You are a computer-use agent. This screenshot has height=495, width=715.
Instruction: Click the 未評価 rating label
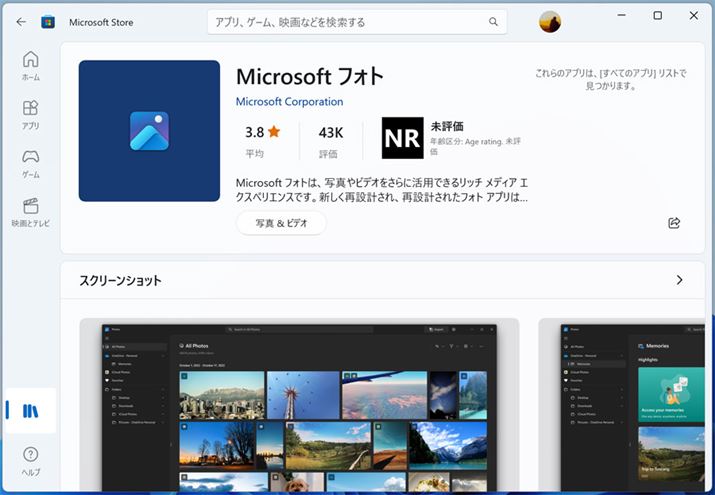coord(447,126)
